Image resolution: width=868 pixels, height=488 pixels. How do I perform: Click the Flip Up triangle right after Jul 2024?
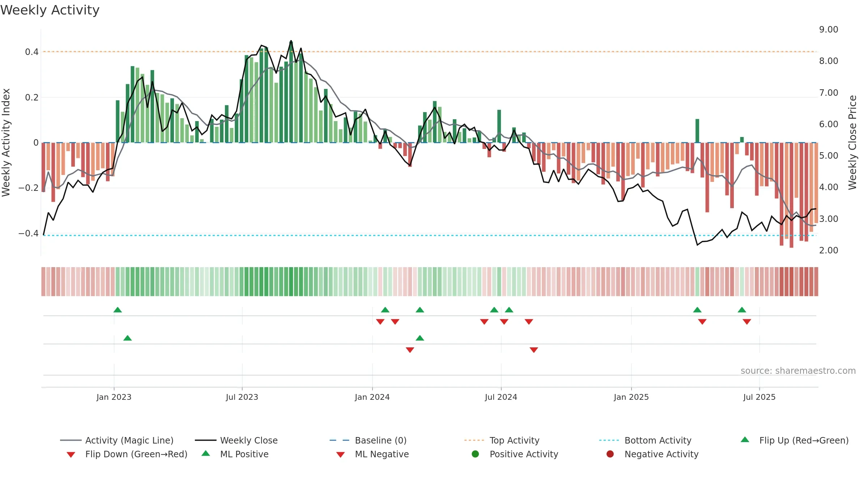(509, 310)
